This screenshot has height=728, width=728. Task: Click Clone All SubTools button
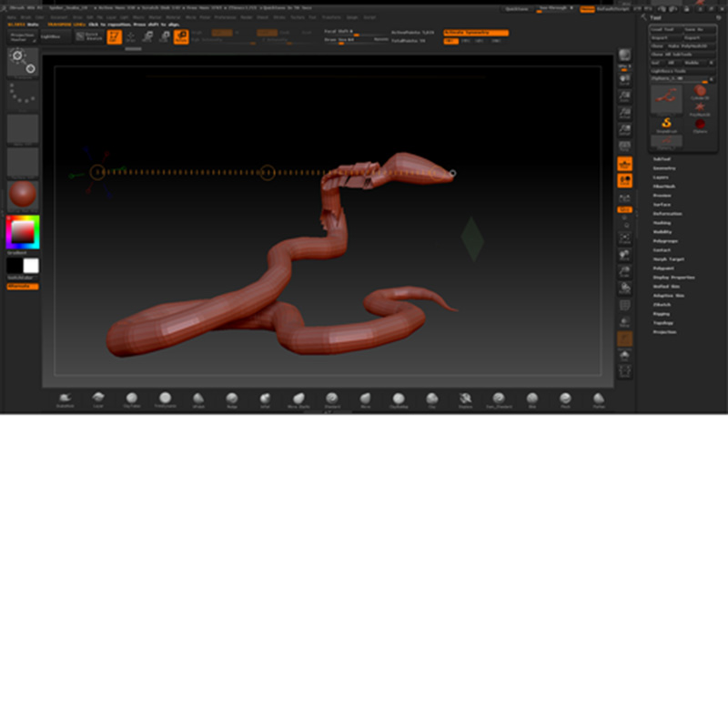tap(682, 55)
